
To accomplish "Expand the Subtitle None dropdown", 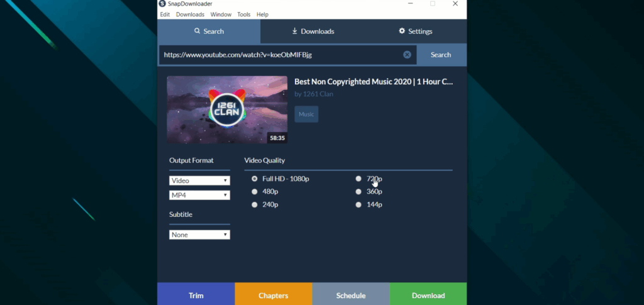I will [x=199, y=235].
